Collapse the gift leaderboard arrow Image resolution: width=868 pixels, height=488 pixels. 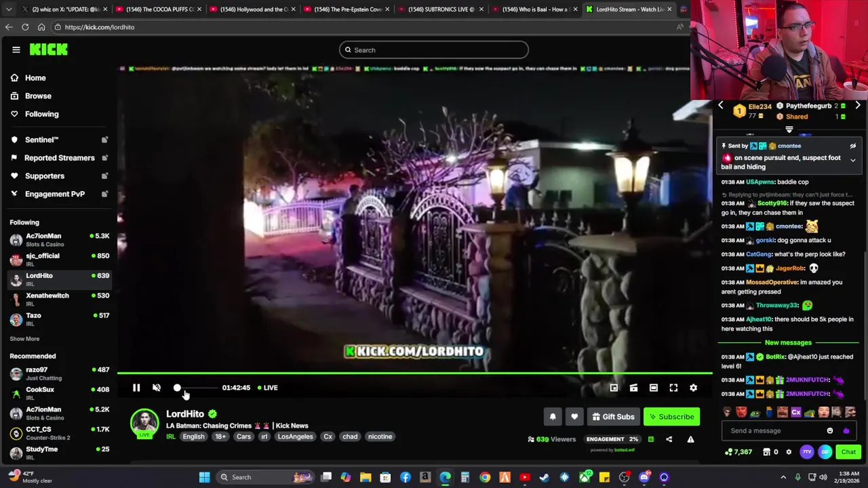[x=789, y=129]
